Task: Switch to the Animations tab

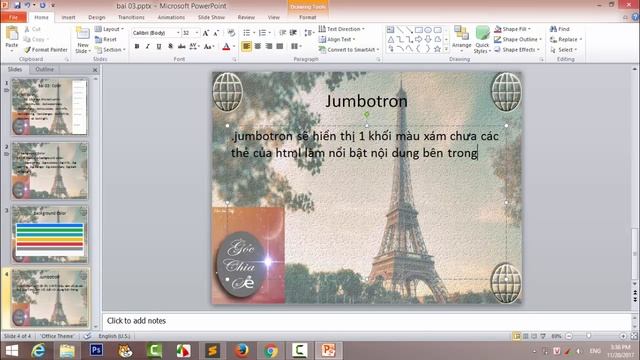Action: pos(171,17)
